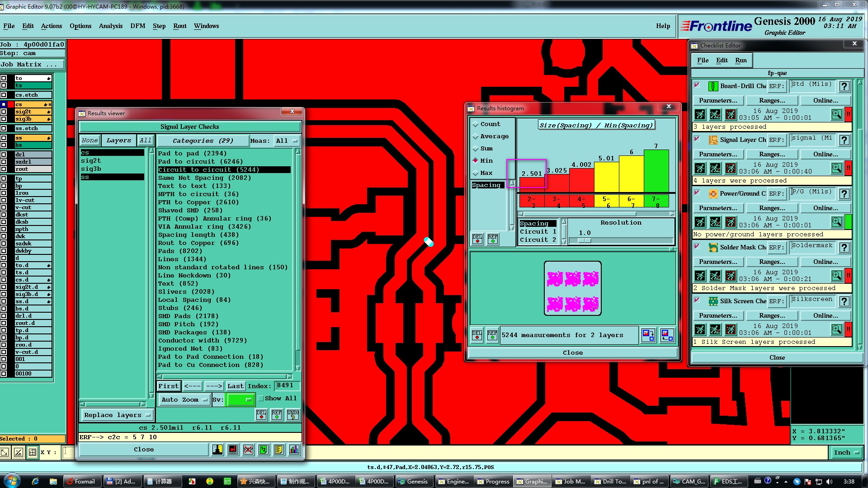Open Windows Start menu

click(x=12, y=481)
